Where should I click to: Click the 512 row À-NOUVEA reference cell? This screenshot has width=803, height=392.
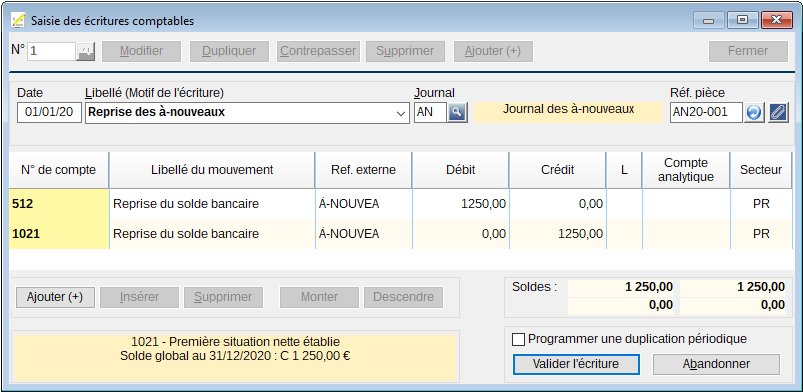pyautogui.click(x=363, y=204)
